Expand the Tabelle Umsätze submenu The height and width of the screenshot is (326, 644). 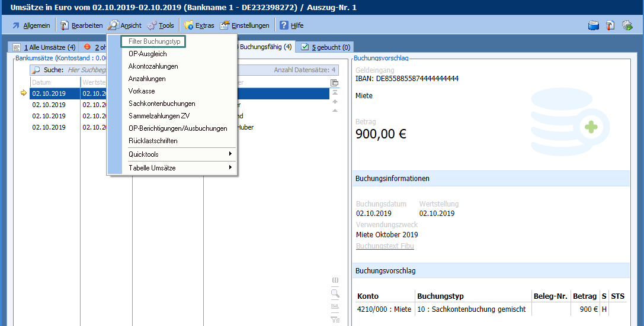pyautogui.click(x=178, y=168)
